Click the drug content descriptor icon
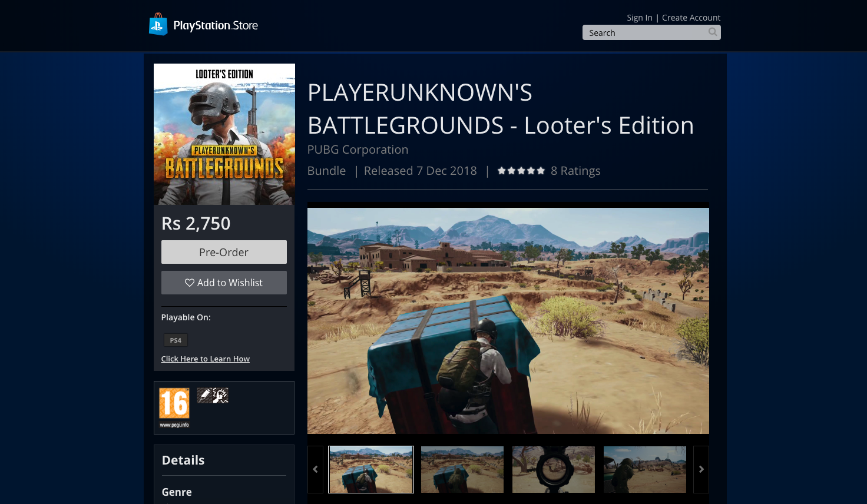 (204, 395)
